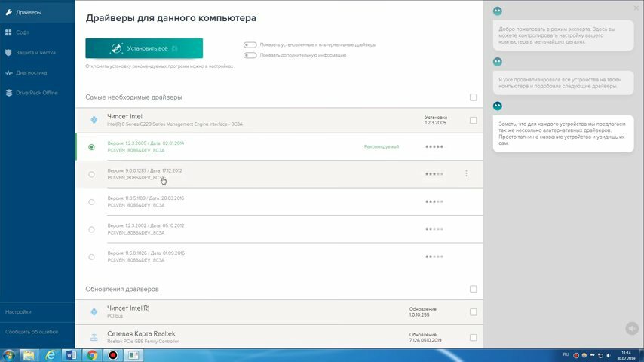Click the avatar above the 'Заметь' message
644x362 pixels.
498,106
